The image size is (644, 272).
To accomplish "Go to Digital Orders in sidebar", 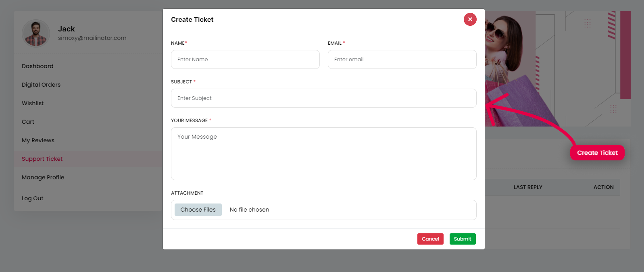I will pos(41,85).
